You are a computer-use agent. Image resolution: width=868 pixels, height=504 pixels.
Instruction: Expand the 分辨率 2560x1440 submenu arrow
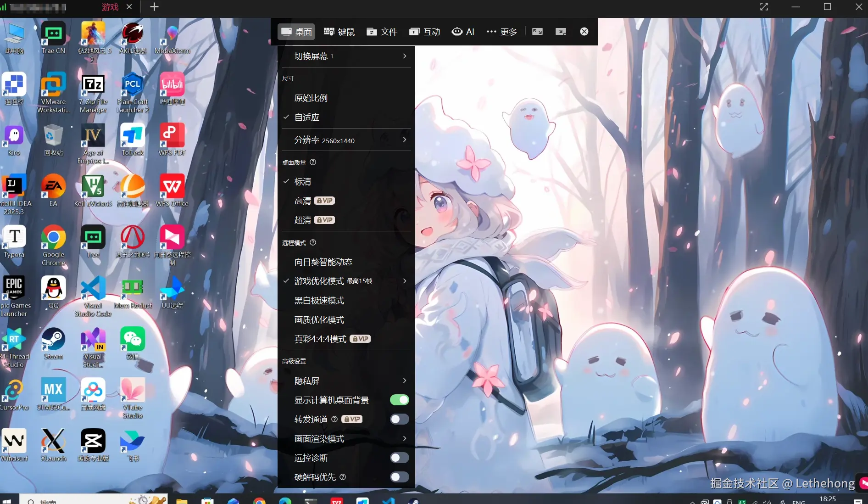tap(404, 140)
